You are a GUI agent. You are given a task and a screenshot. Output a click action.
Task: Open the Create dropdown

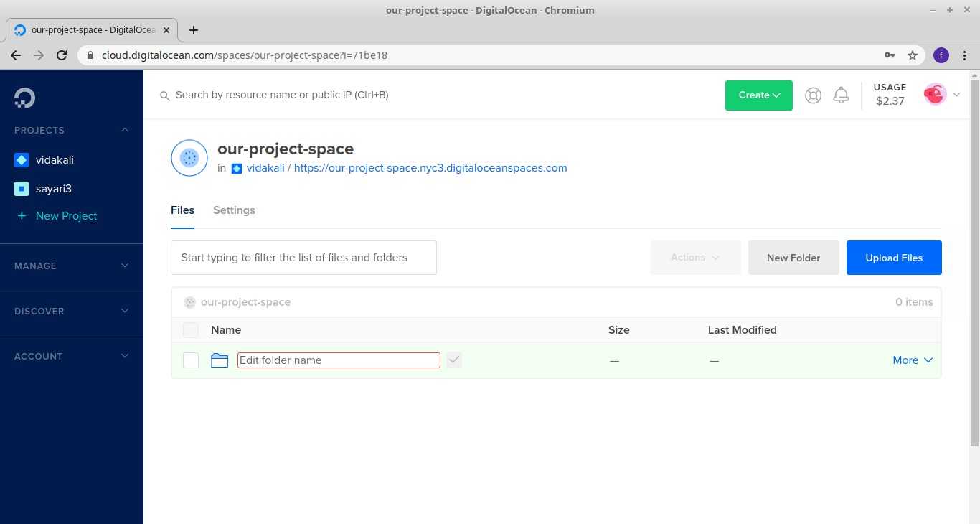758,95
